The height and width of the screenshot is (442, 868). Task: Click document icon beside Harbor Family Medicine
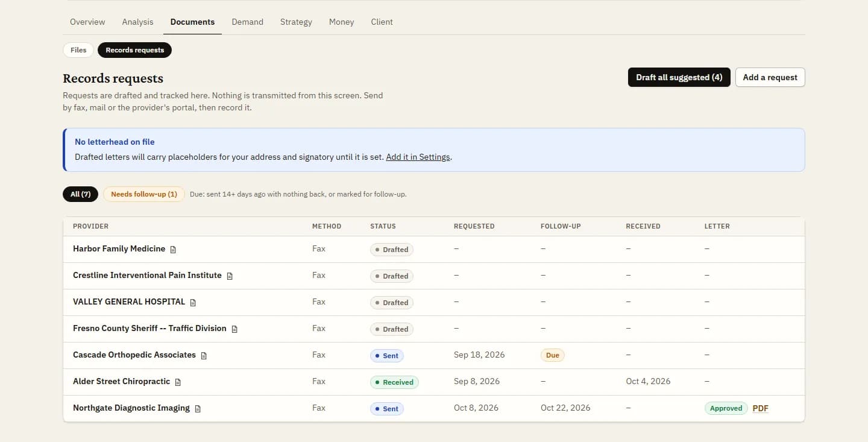[174, 249]
